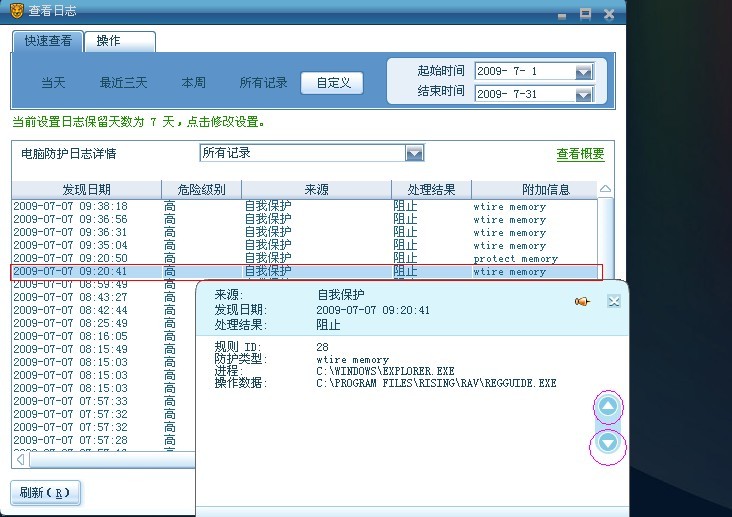Open the 结束时间 date dropdown

(584, 94)
